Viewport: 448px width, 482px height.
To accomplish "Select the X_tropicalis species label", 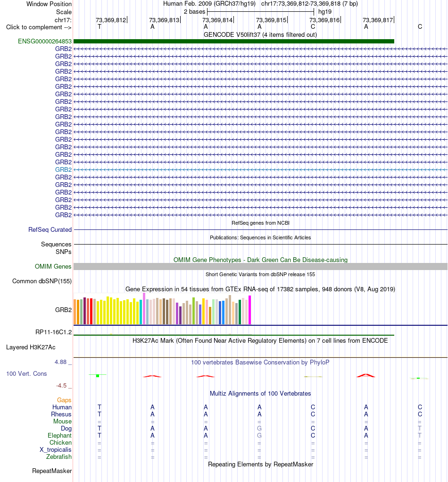I will coord(56,450).
